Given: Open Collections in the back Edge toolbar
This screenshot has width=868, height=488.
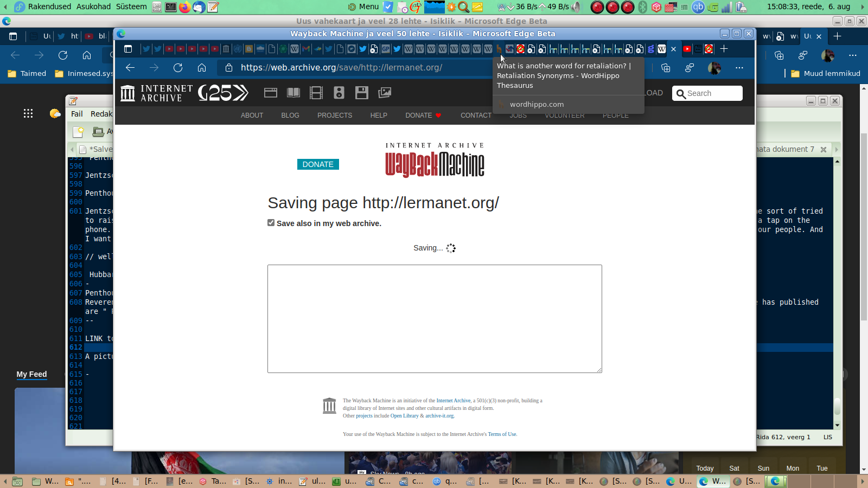Looking at the screenshot, I should 779,55.
